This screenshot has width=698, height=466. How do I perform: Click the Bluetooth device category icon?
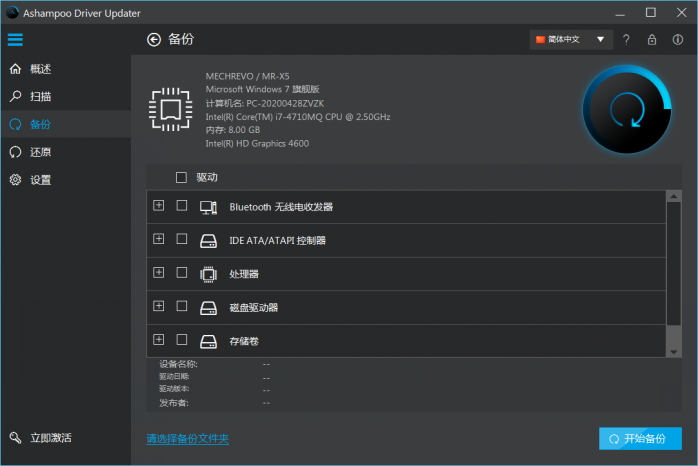pos(208,207)
